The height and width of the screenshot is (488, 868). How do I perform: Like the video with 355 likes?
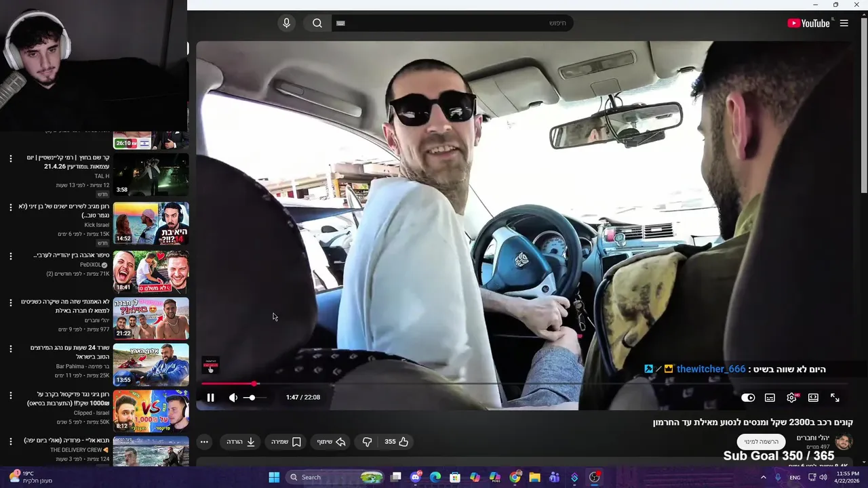397,442
